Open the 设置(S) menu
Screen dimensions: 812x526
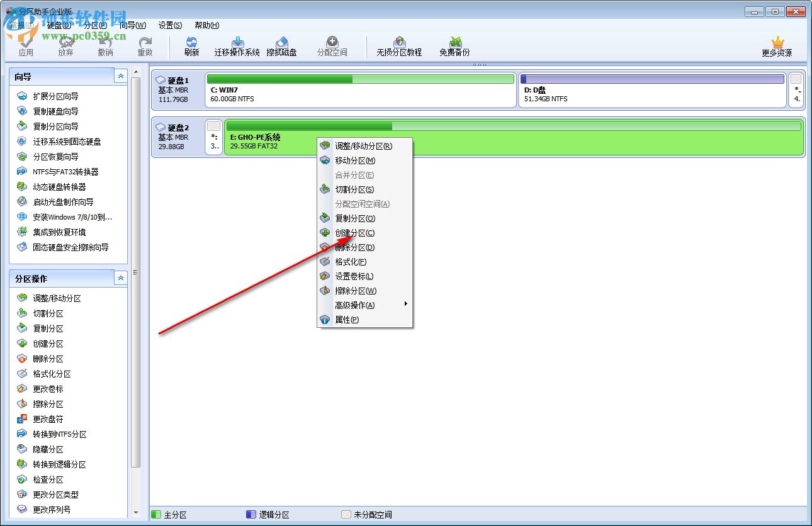coord(171,25)
